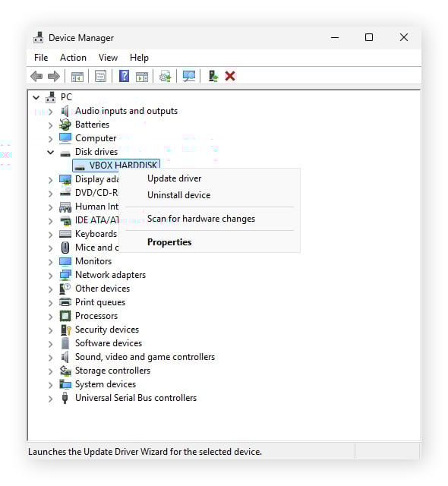
Task: Expand Audio inputs and outputs
Action: pos(51,112)
